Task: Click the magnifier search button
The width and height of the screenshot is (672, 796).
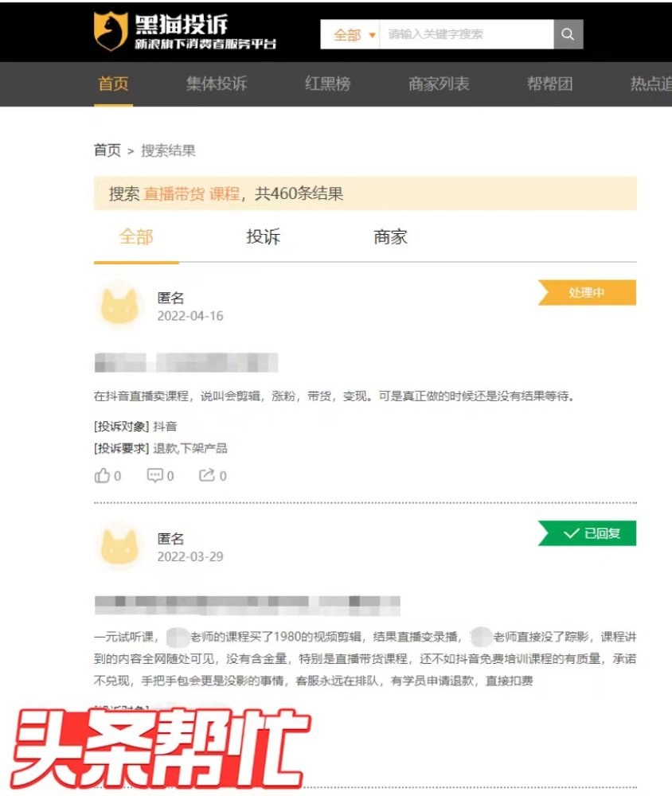Action: pyautogui.click(x=568, y=34)
